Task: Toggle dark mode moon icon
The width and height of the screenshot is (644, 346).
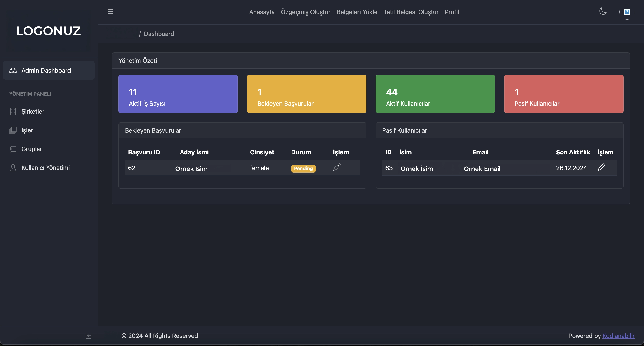Action: pos(603,11)
